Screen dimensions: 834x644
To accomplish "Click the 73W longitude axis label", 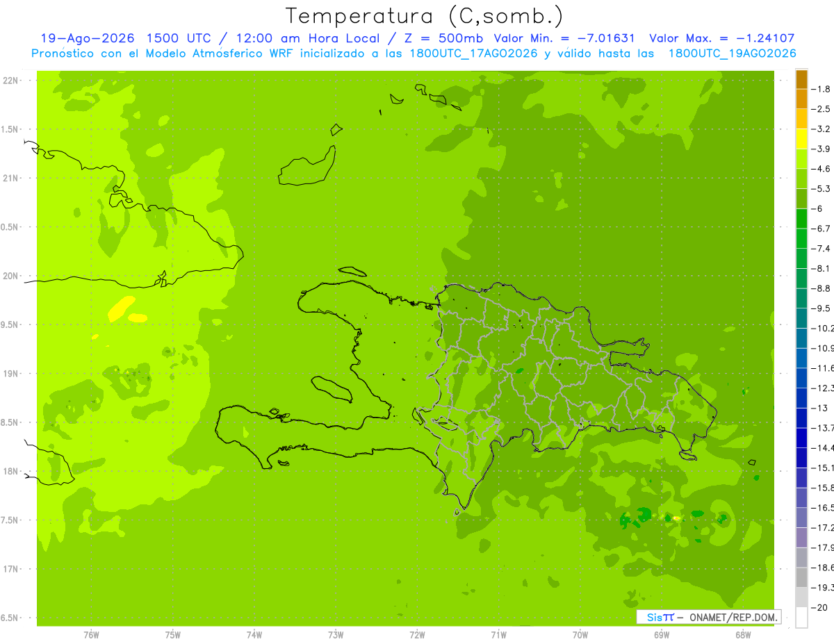I will (336, 635).
